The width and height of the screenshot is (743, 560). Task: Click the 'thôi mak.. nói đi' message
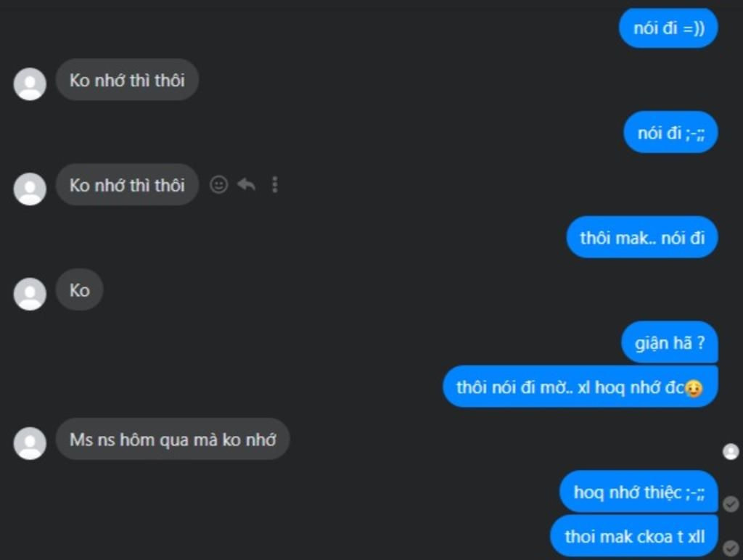(x=643, y=237)
